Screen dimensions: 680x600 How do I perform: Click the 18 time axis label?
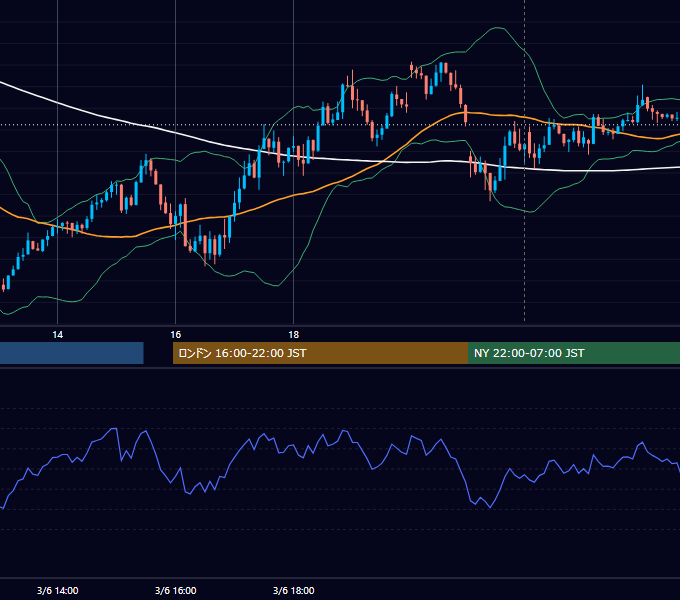pos(294,335)
